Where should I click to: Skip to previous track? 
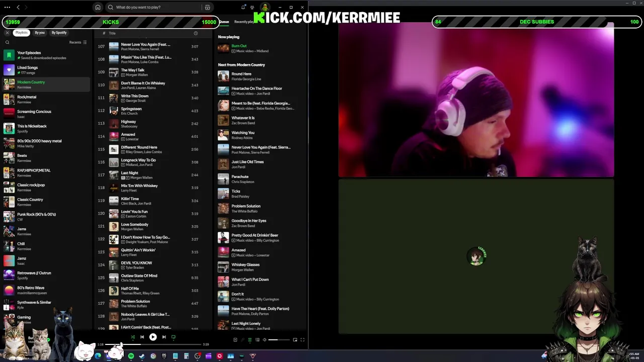pyautogui.click(x=142, y=337)
